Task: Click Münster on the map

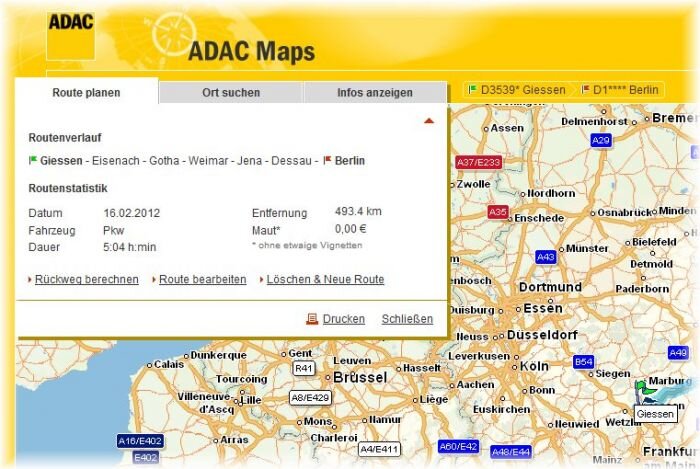Action: tap(587, 248)
